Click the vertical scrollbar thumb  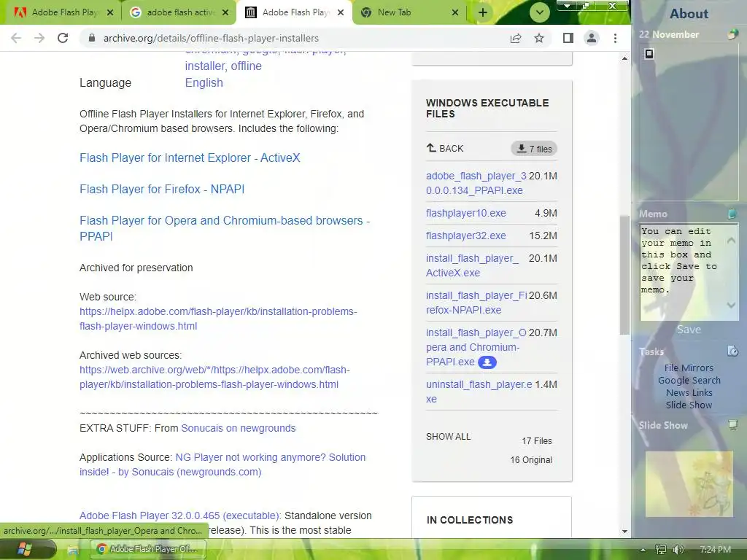pos(624,275)
